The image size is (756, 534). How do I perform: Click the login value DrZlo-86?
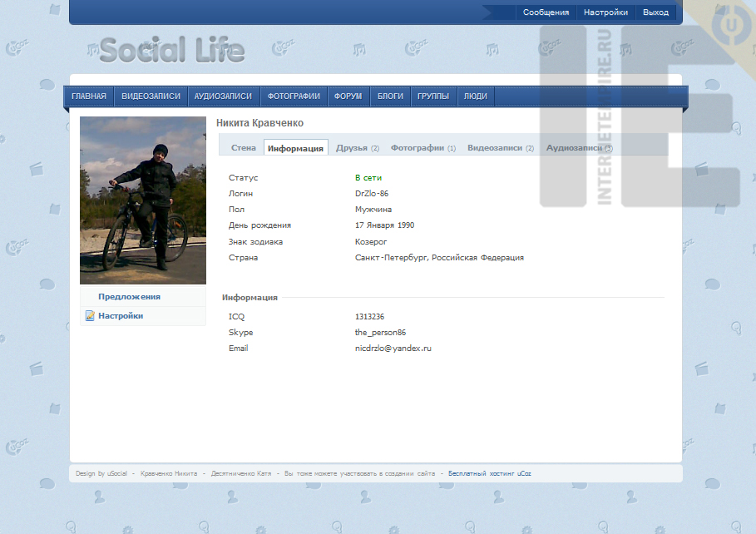372,194
